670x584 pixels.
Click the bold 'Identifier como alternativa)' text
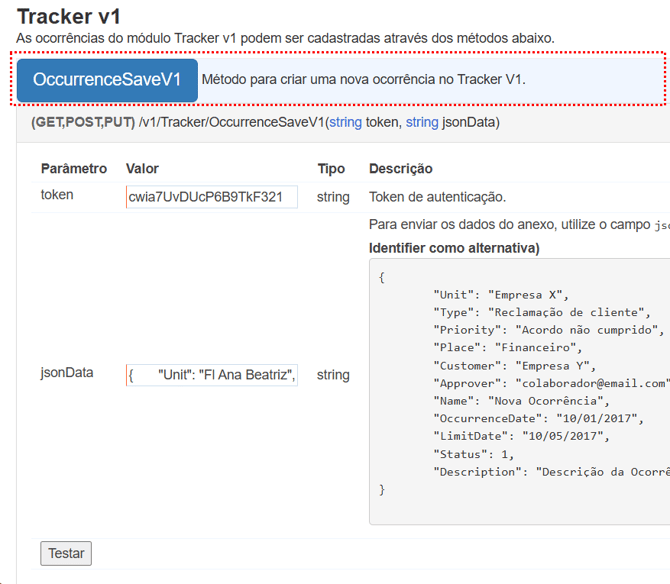[x=454, y=247]
